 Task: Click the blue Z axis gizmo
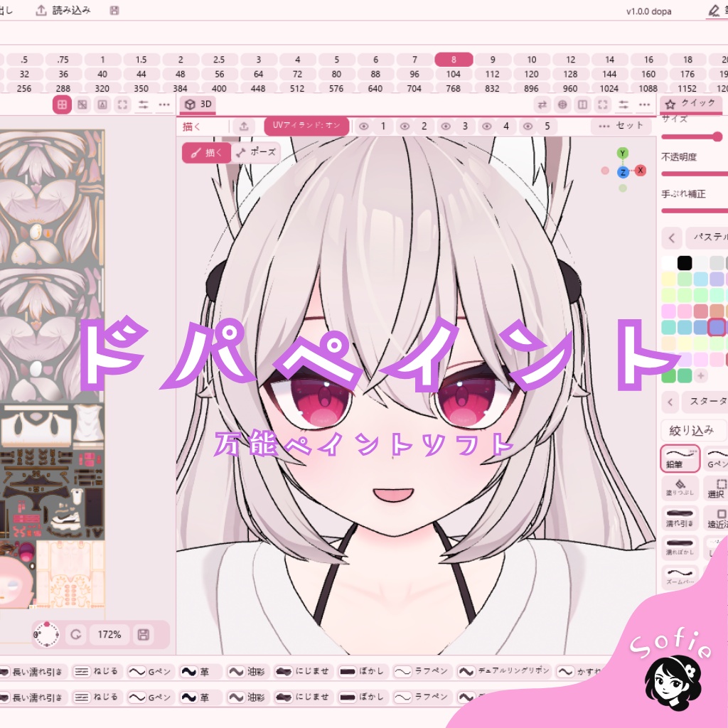[x=623, y=172]
